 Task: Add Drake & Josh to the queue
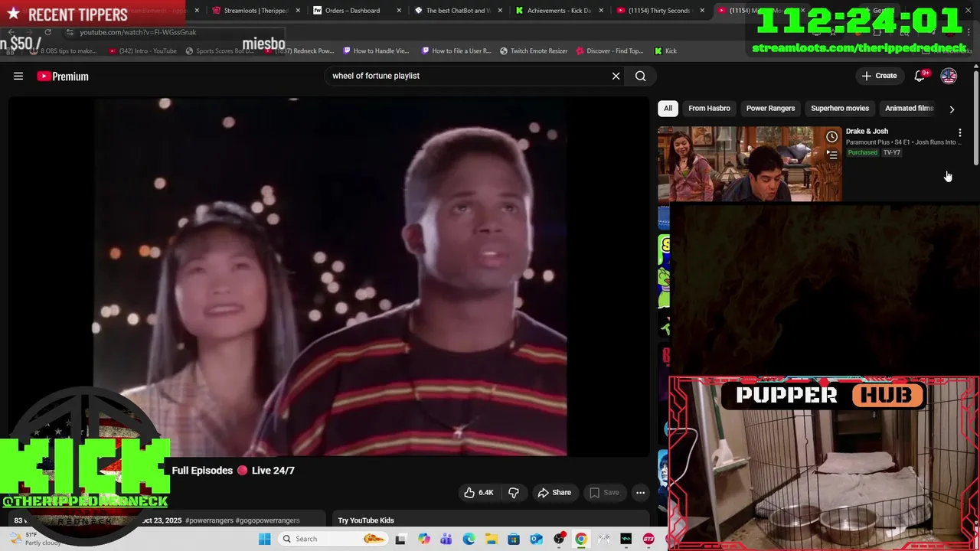coord(831,154)
